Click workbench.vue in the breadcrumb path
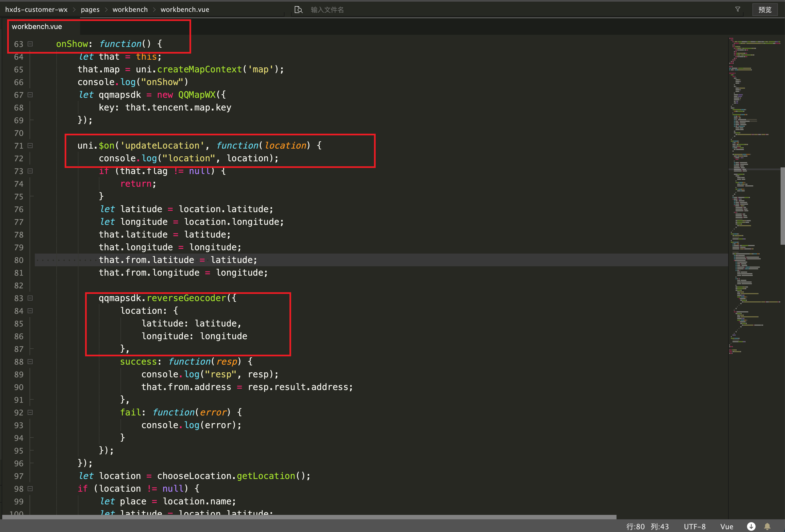Screen dimensions: 785x532 click(x=185, y=9)
